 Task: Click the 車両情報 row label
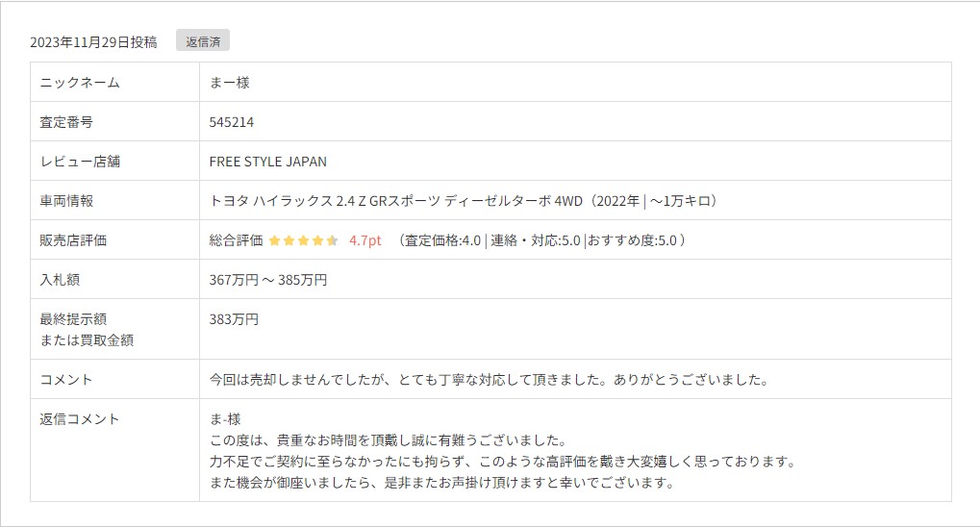[66, 201]
